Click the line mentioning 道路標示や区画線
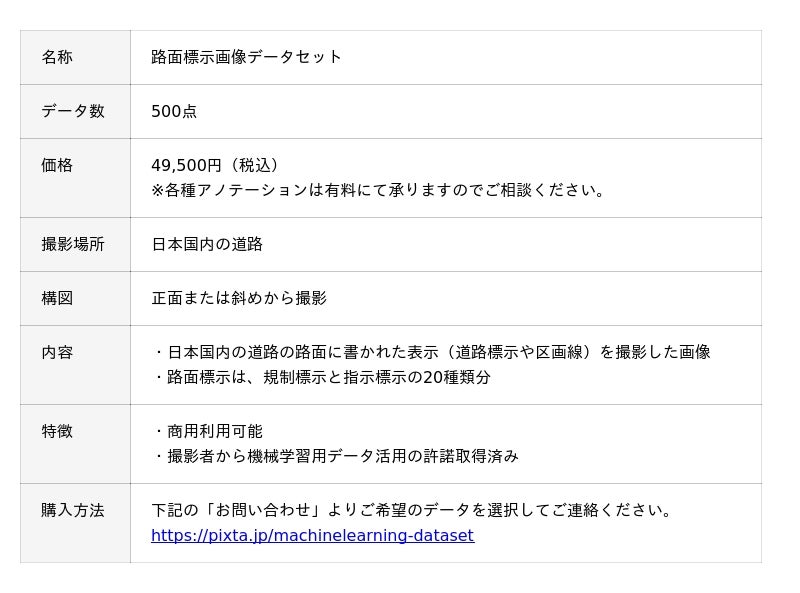The image size is (800, 593). [x=432, y=353]
